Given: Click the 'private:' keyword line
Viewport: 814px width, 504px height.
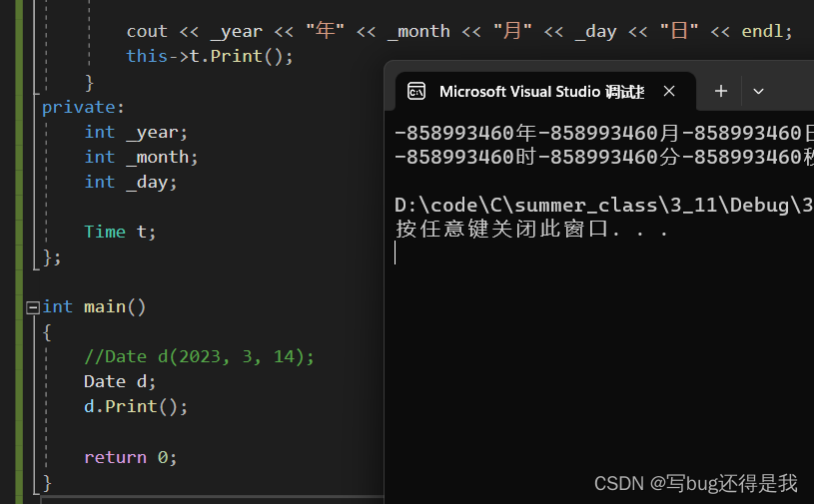Looking at the screenshot, I should coord(83,107).
